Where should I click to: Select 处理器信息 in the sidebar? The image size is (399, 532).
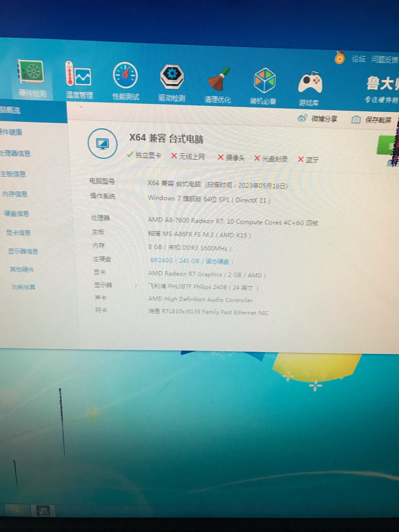(x=15, y=153)
